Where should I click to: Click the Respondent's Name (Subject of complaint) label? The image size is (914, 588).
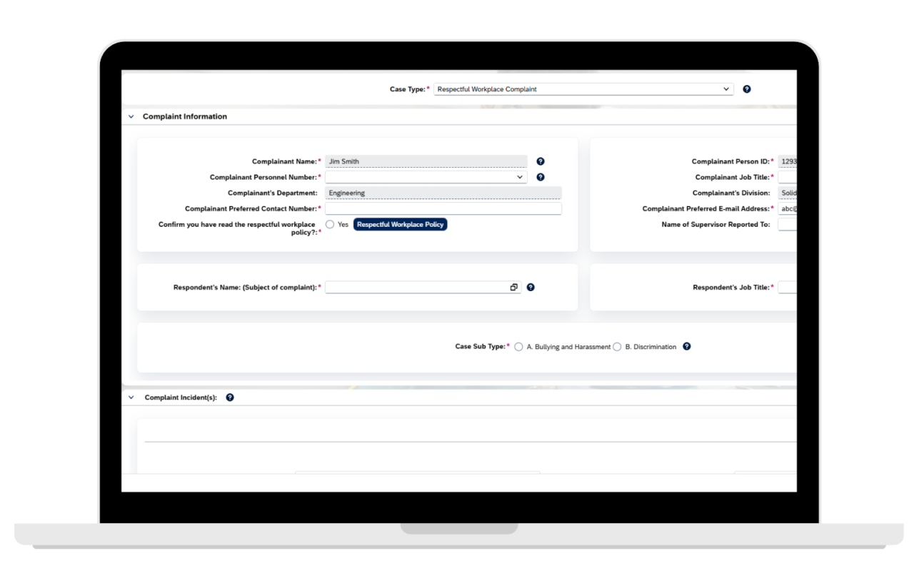pos(245,287)
